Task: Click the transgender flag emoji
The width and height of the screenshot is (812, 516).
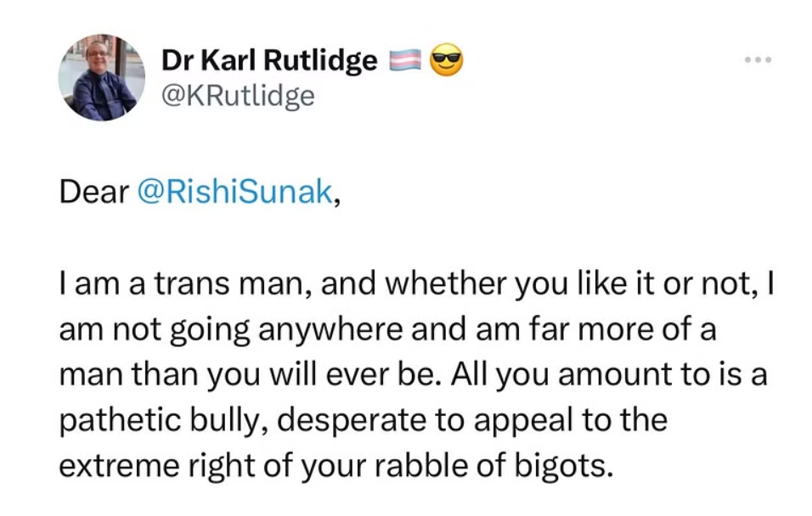Action: [x=405, y=60]
